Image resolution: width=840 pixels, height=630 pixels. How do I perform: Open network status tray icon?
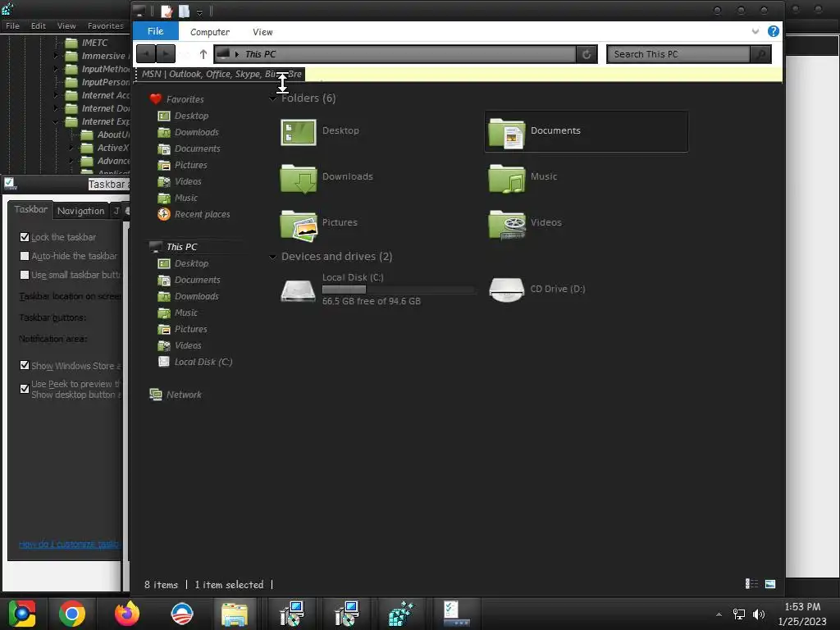pyautogui.click(x=739, y=614)
